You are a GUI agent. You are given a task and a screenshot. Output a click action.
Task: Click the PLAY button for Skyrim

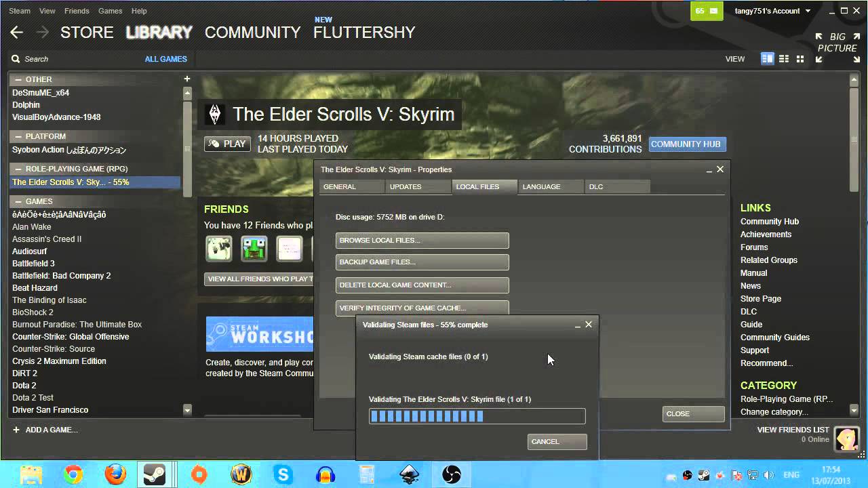[227, 144]
